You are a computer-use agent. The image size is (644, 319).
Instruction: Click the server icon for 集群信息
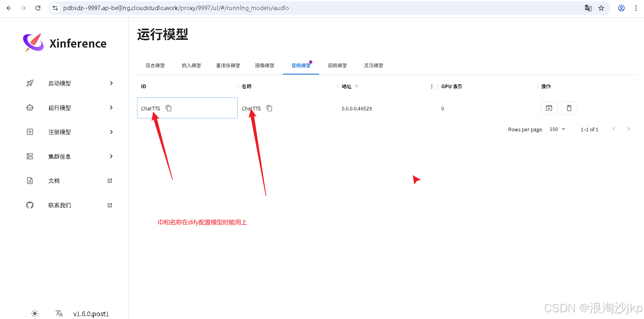tap(30, 156)
